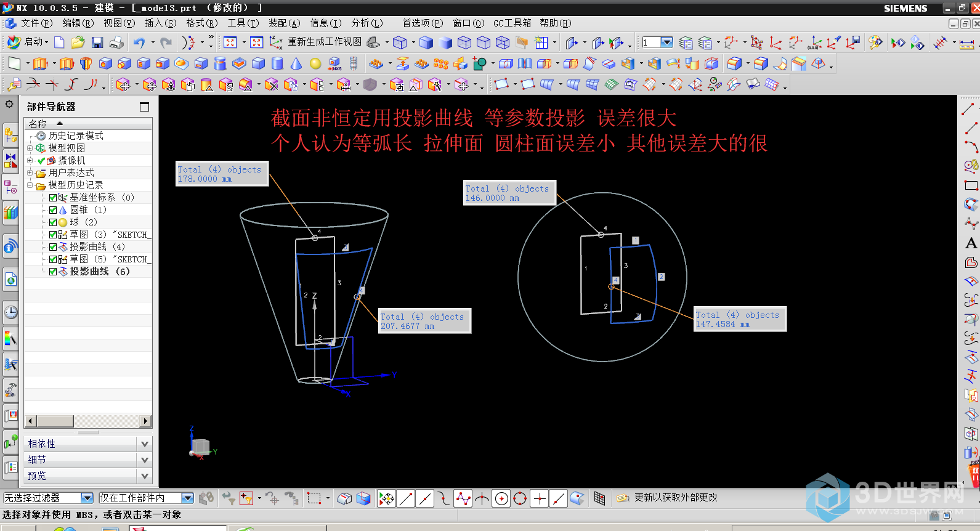980x531 pixels.
Task: Click the Open folder icon
Action: pos(78,42)
